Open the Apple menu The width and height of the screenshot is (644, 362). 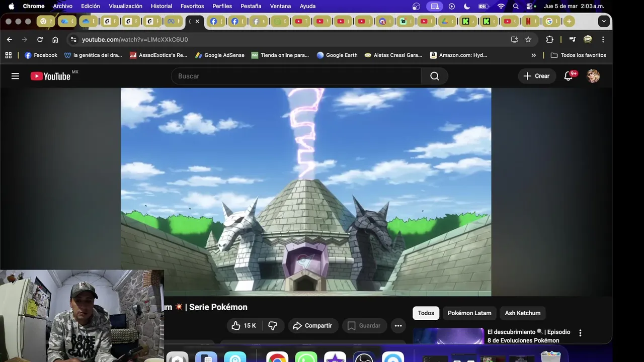click(11, 6)
